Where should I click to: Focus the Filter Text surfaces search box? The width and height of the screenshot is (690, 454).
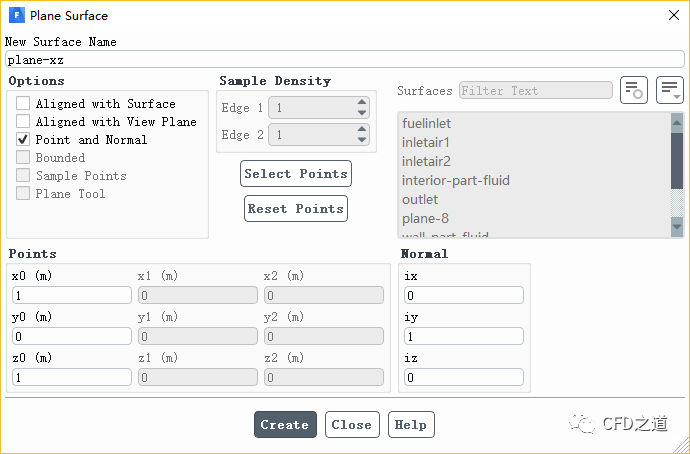pyautogui.click(x=535, y=91)
